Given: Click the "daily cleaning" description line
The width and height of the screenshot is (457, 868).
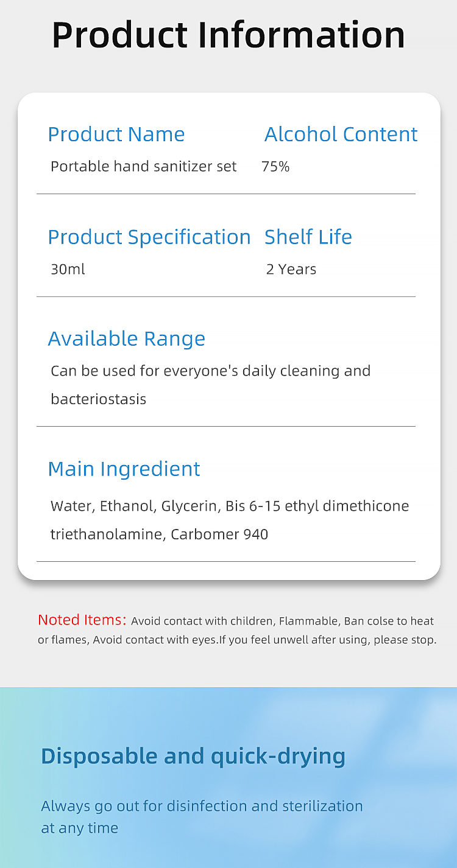Looking at the screenshot, I should coord(211,371).
